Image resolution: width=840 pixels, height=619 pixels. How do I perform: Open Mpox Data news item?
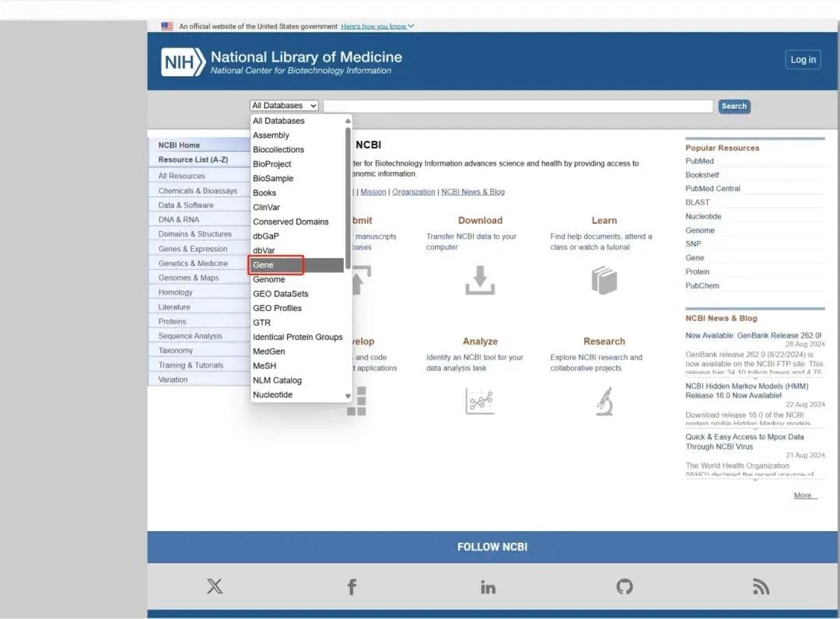(x=744, y=441)
